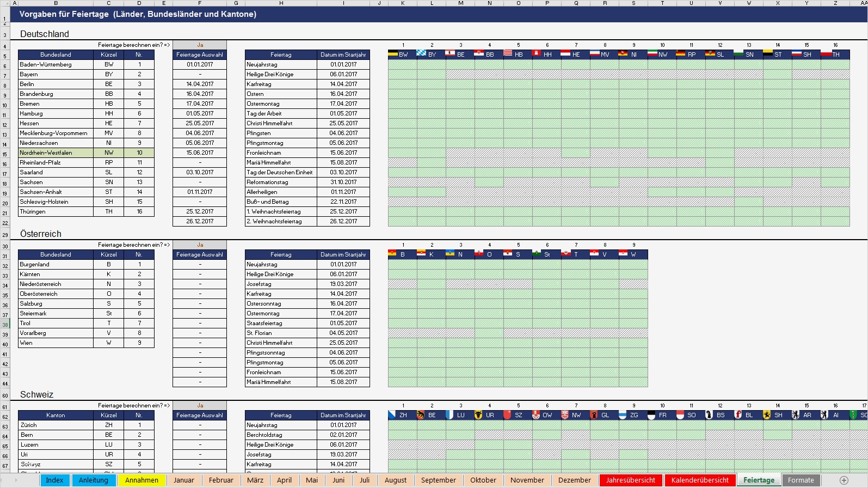Open the Anleitung sheet tab
The height and width of the screenshot is (488, 868).
click(x=94, y=480)
